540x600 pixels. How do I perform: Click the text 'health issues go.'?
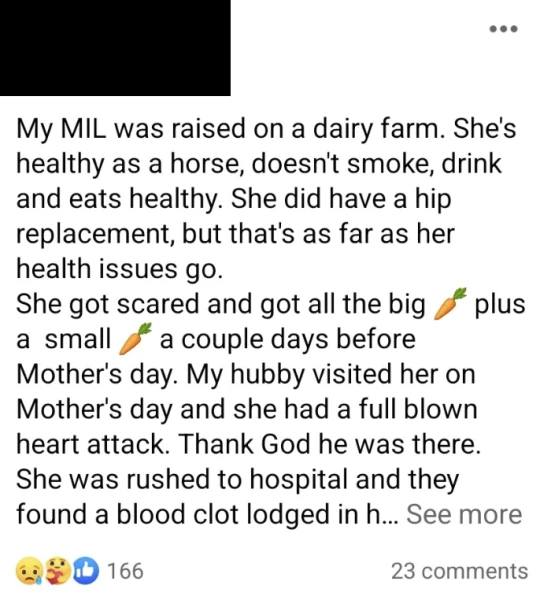click(119, 268)
